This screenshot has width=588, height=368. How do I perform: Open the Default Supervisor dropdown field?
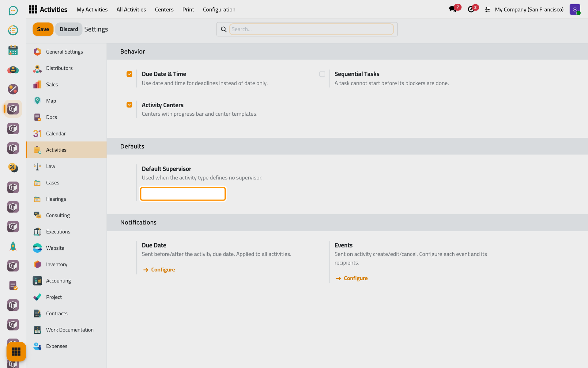click(x=183, y=194)
